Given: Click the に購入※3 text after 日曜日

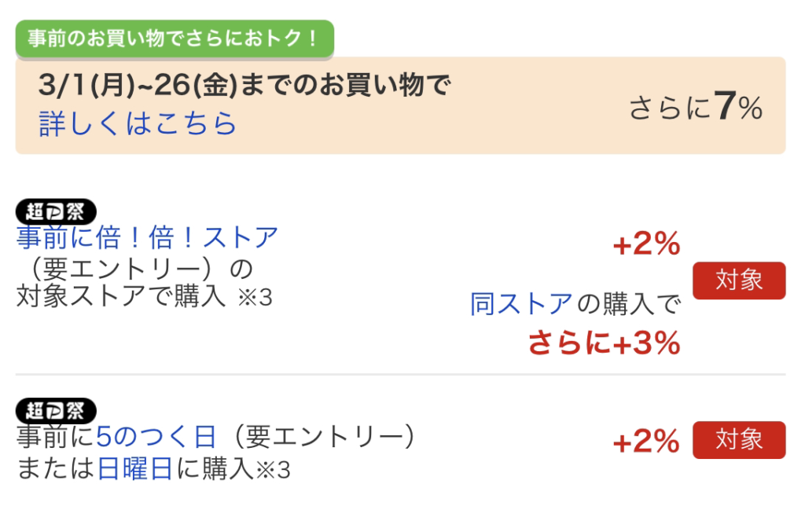Looking at the screenshot, I should coord(233,468).
